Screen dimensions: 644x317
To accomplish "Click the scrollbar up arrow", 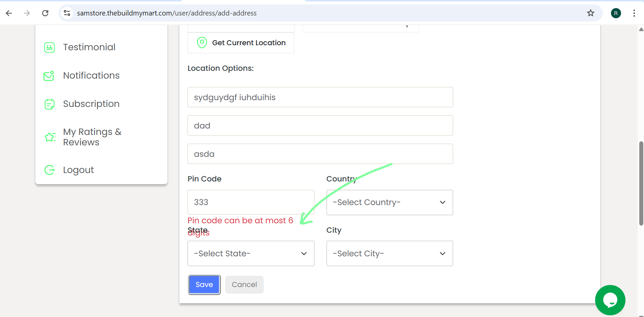I will 641,29.
